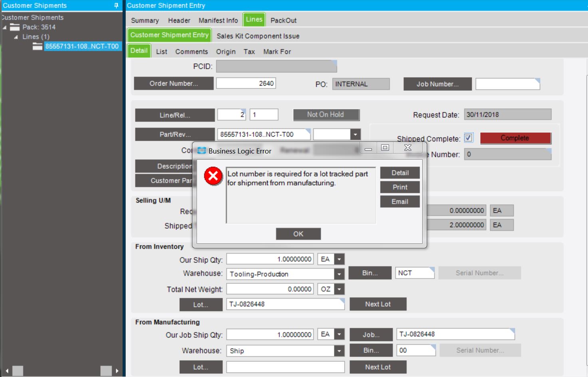This screenshot has height=377, width=588.
Task: Open the Tooling-Production warehouse dropdown
Action: (339, 274)
